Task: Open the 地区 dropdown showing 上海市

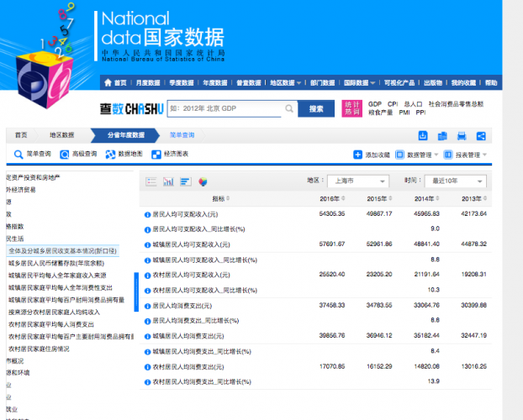Action: 357,181
